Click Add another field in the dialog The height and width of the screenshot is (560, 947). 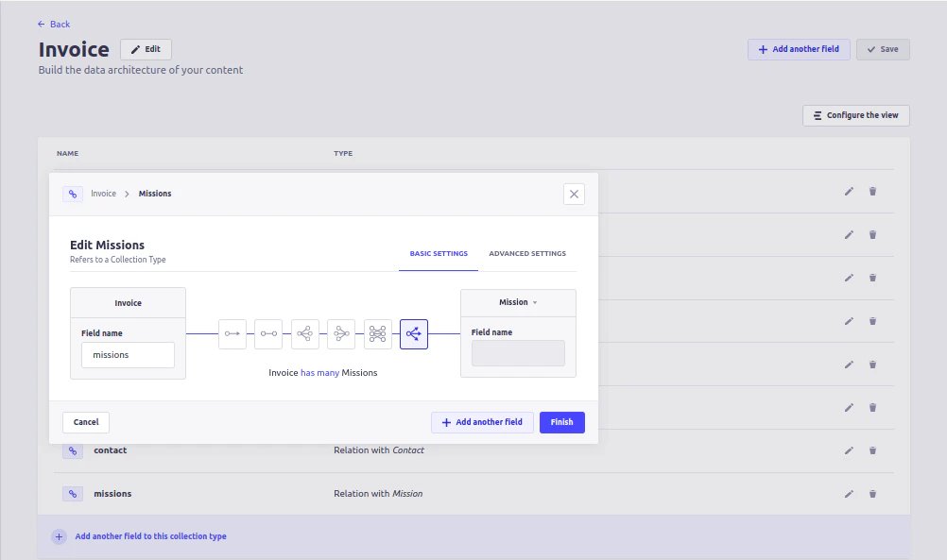click(x=482, y=422)
